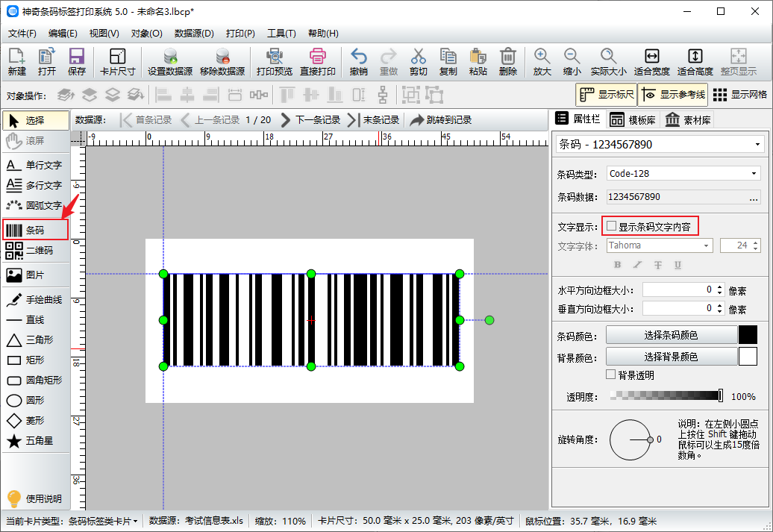Image resolution: width=773 pixels, height=532 pixels.
Task: Insert an image with 图片 tool
Action: (35, 275)
